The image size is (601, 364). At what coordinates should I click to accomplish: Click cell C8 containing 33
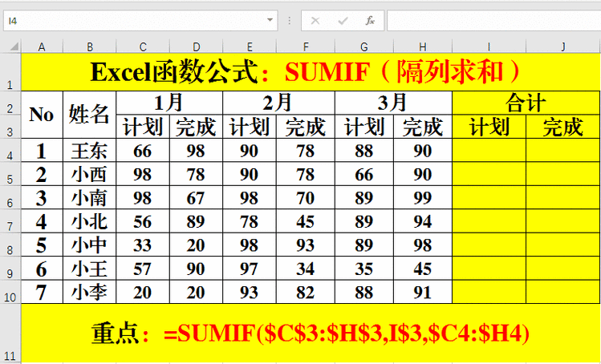tap(143, 245)
